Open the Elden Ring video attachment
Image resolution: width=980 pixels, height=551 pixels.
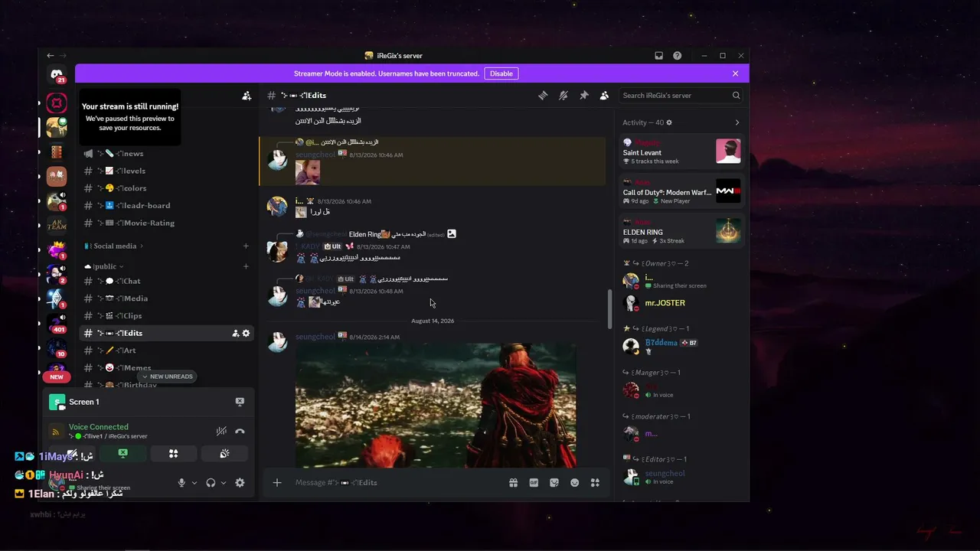click(x=436, y=406)
